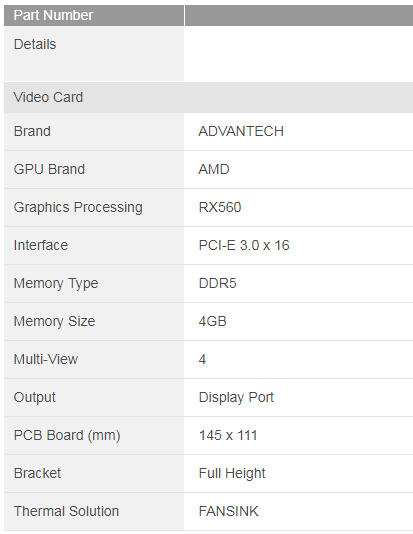413x534 pixels.
Task: Select the GPU Brand label
Action: click(49, 170)
